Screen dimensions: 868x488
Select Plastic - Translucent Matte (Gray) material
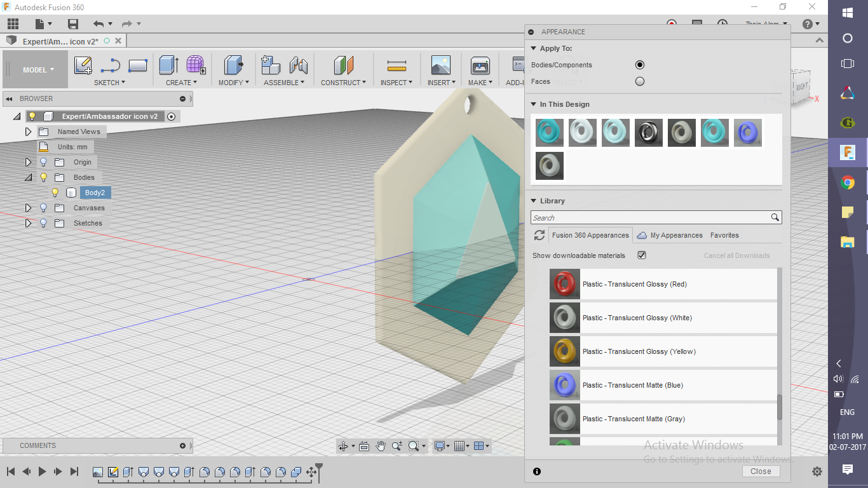[663, 419]
